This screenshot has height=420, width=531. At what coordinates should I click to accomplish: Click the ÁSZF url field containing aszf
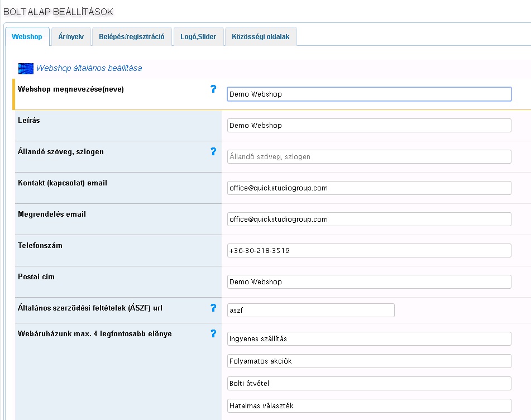pyautogui.click(x=311, y=311)
